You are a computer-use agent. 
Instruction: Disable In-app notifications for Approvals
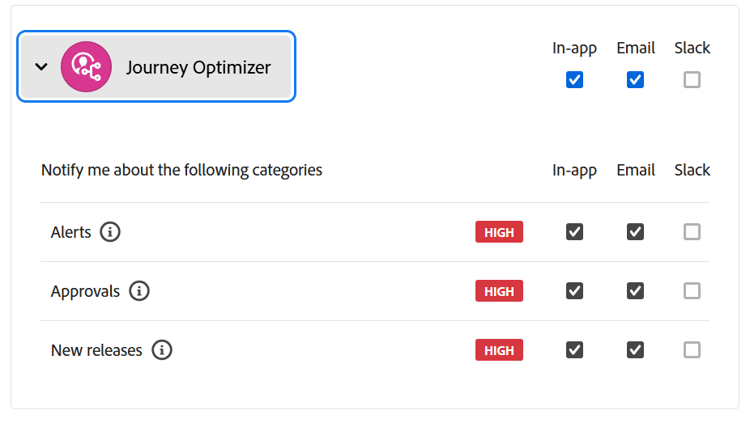[x=574, y=291]
